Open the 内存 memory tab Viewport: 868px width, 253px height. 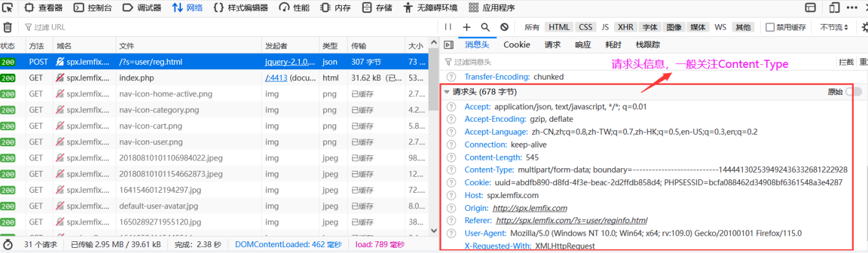(x=335, y=8)
